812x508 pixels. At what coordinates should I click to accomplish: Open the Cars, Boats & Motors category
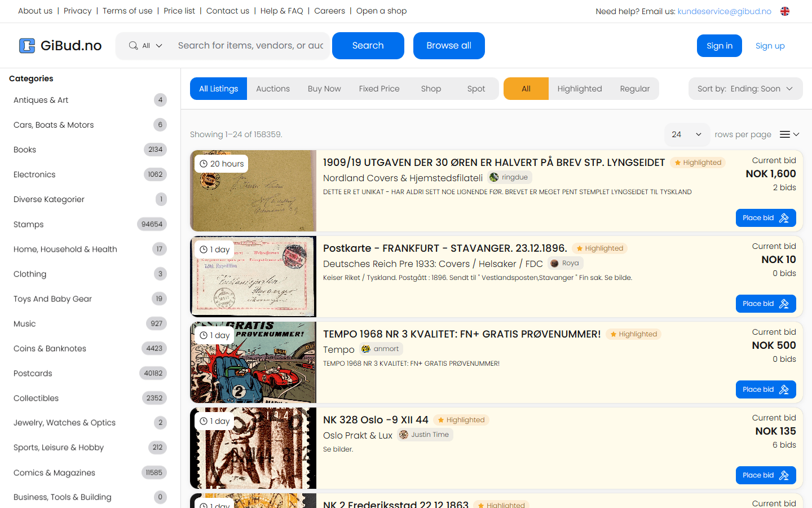[x=90, y=125]
